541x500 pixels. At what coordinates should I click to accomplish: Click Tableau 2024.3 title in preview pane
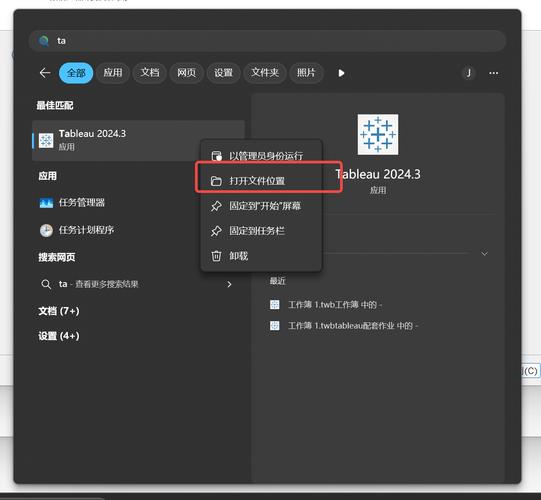378,174
